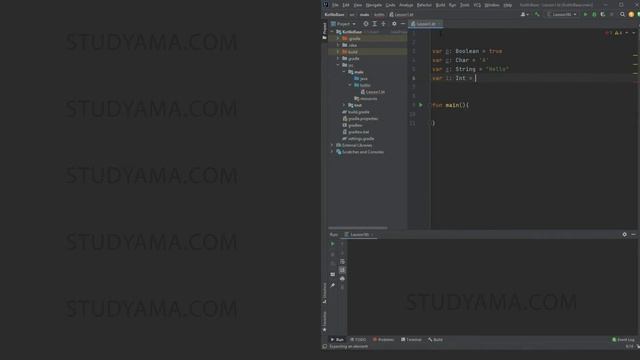Open the Event Log

point(623,340)
